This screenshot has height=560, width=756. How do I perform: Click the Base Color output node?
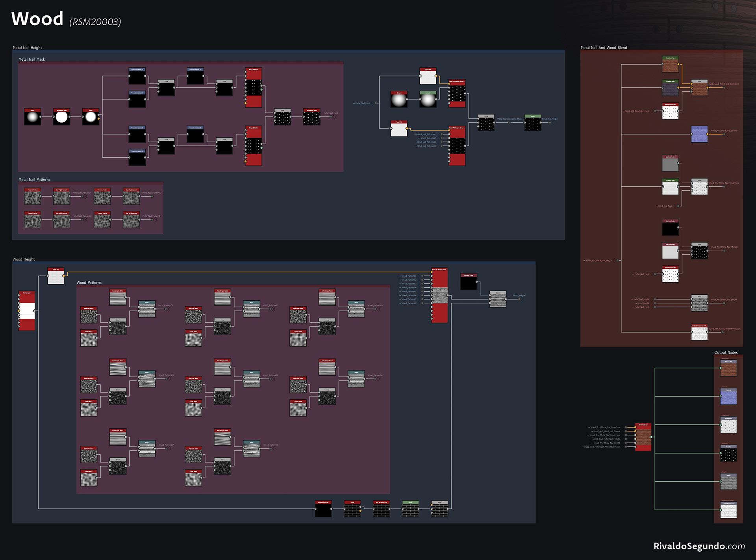(x=728, y=368)
